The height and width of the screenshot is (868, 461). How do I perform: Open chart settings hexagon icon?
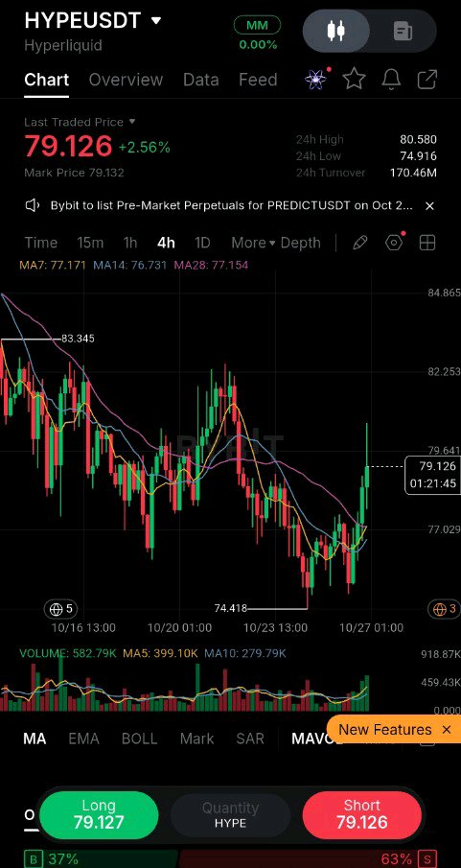coord(394,243)
